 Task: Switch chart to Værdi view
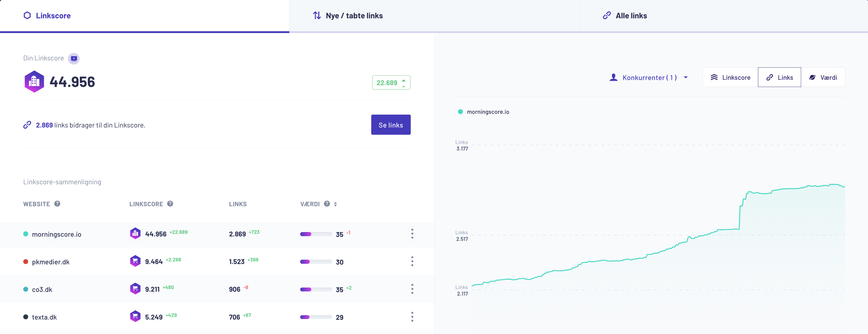point(823,77)
